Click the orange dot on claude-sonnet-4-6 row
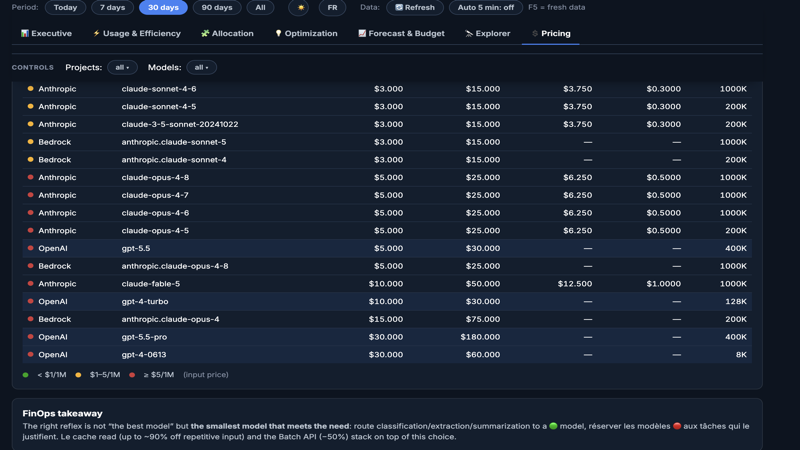The width and height of the screenshot is (800, 450). coord(31,89)
